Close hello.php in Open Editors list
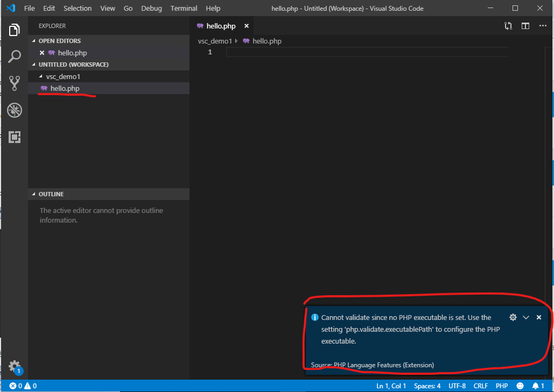Screen dimensions: 554x392 point(41,53)
